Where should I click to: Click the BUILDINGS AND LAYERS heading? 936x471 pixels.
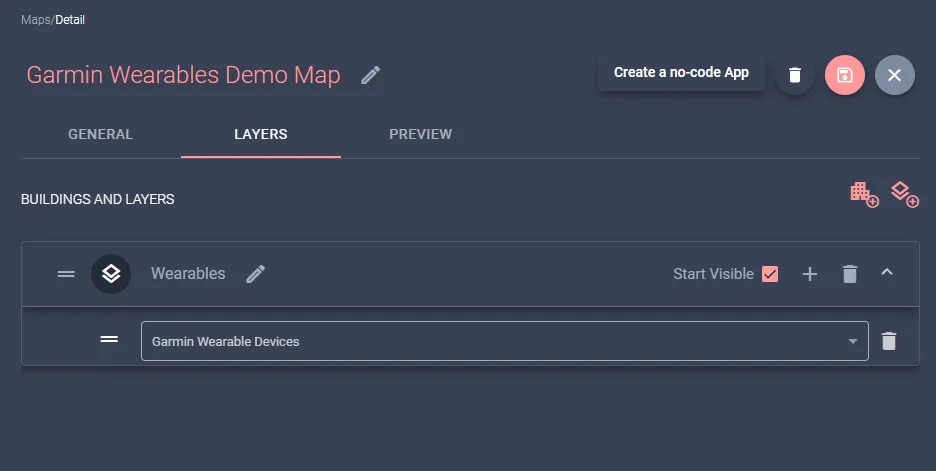click(x=98, y=199)
